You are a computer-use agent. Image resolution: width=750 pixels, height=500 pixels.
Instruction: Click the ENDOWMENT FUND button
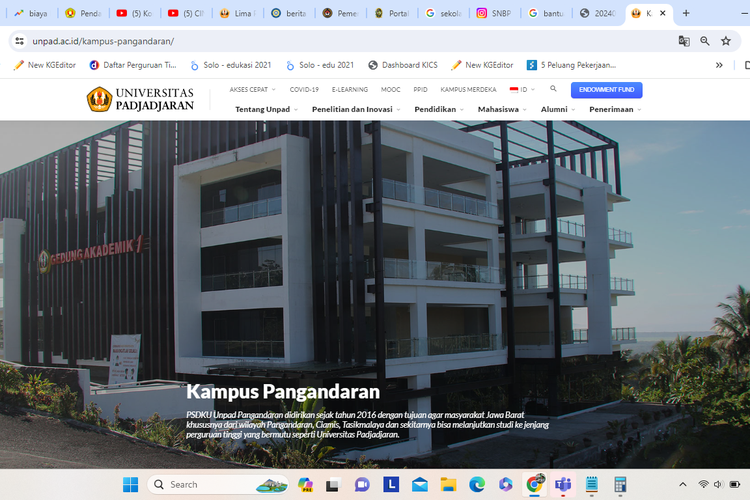606,89
